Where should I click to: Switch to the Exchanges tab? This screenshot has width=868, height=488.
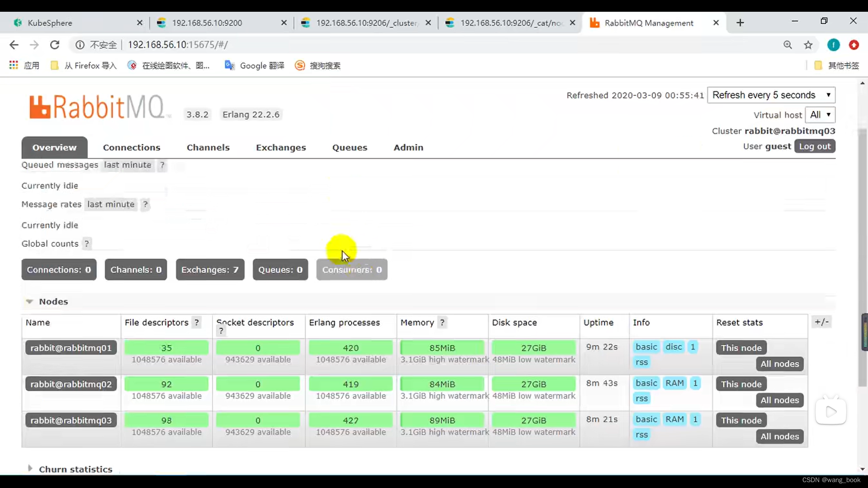[x=281, y=147]
